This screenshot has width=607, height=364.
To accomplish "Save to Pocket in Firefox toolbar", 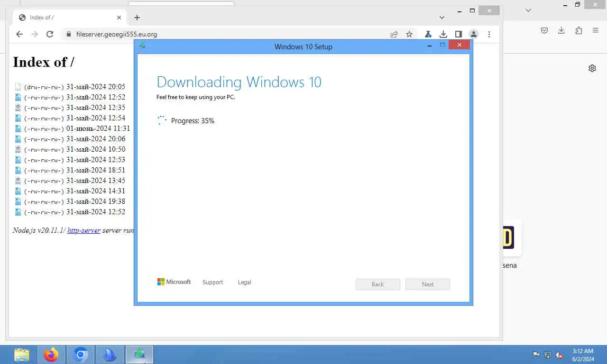I will pyautogui.click(x=544, y=30).
